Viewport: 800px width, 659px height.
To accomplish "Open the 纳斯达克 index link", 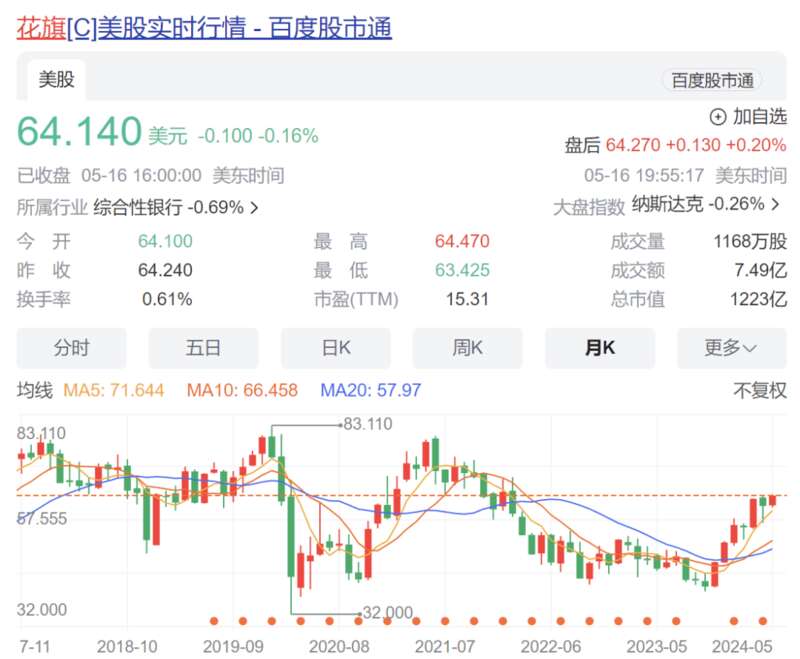I will (668, 204).
